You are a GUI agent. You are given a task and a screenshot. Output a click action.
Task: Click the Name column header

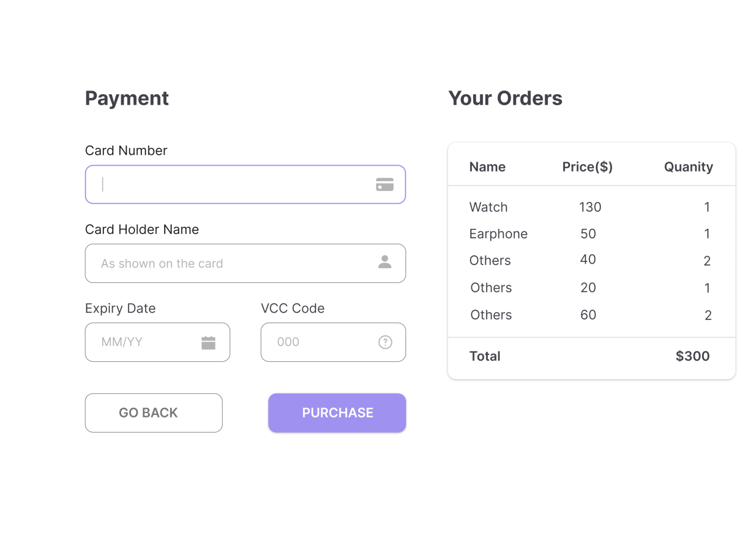coord(487,167)
